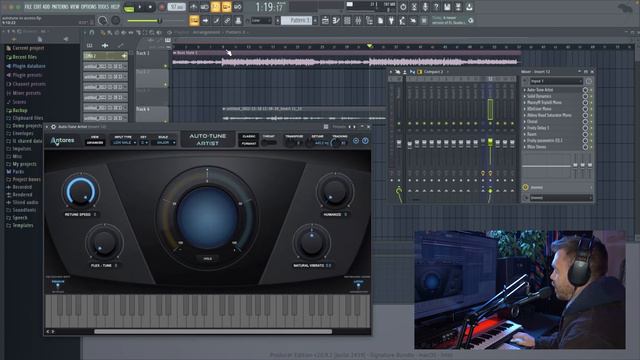
Task: Enable Formant in Auto-Tune
Action: (x=249, y=144)
